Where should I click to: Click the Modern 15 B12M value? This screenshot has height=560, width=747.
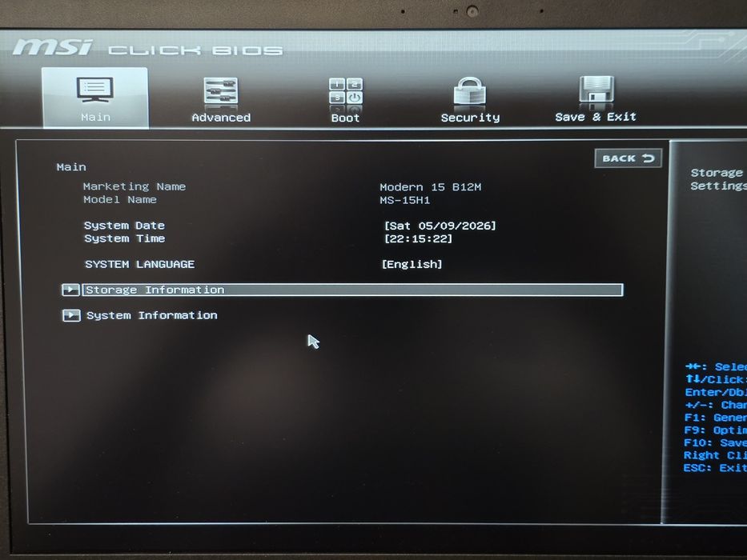click(x=431, y=187)
